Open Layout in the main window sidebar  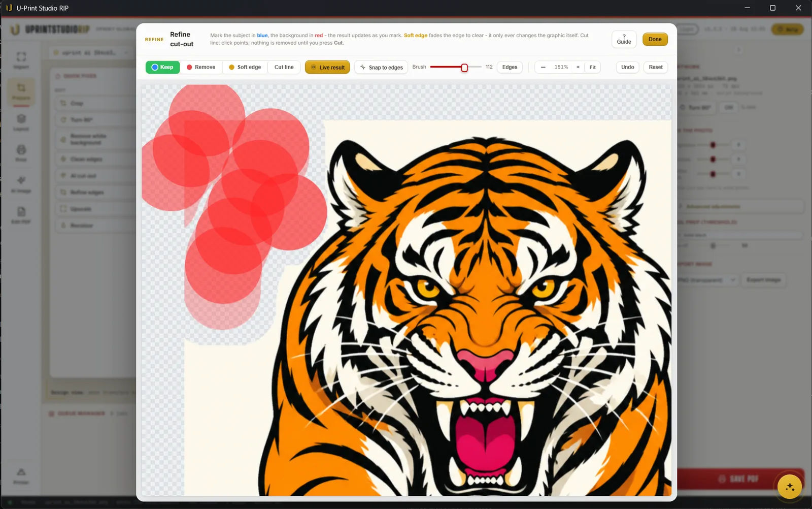click(x=21, y=122)
